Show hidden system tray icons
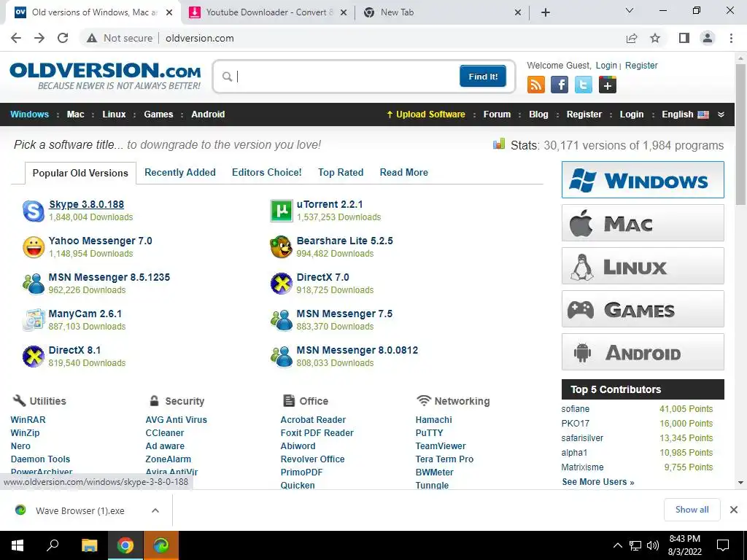 pos(617,545)
